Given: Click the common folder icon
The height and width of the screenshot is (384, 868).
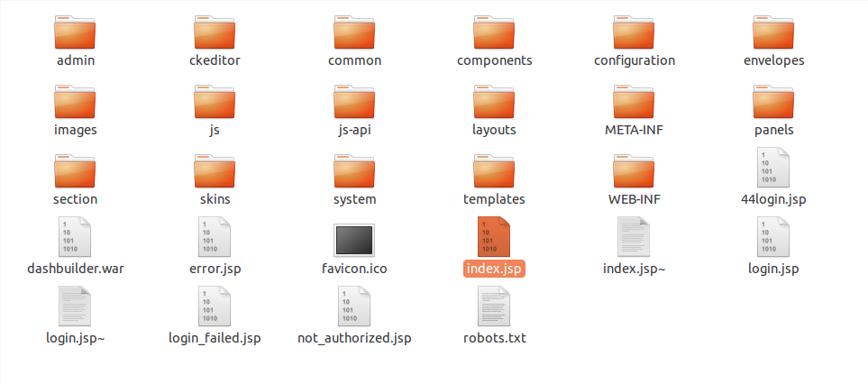Looking at the screenshot, I should click(x=354, y=32).
